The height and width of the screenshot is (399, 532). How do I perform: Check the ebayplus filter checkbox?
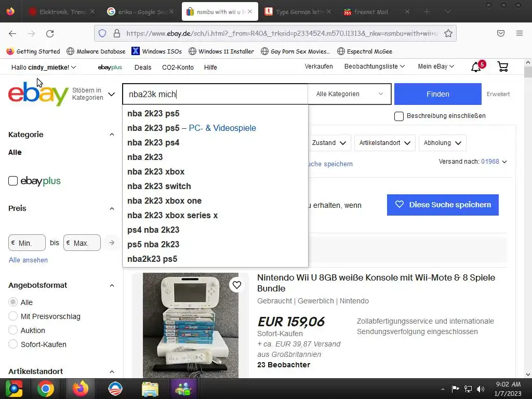coord(13,181)
